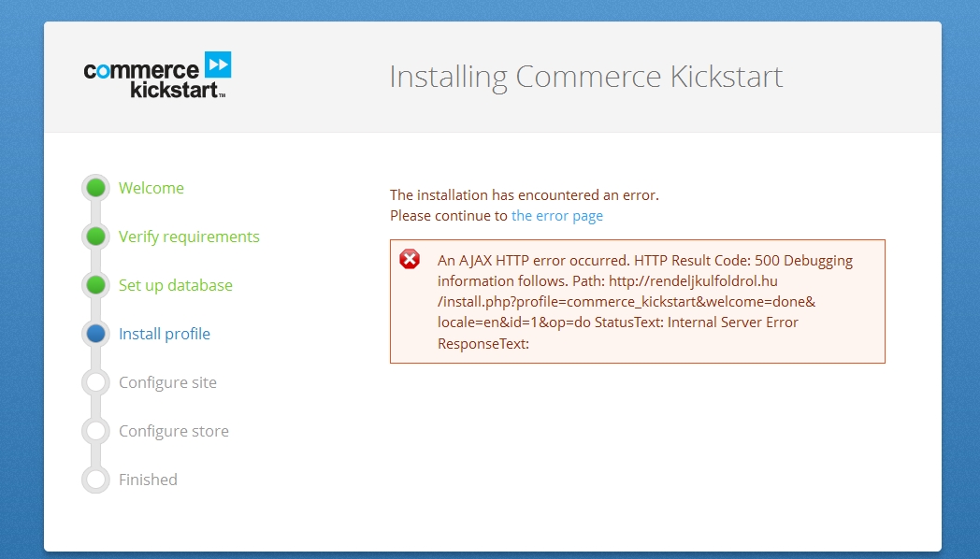Screen dimensions: 980x559
Task: Select the Set up database label
Action: click(176, 285)
